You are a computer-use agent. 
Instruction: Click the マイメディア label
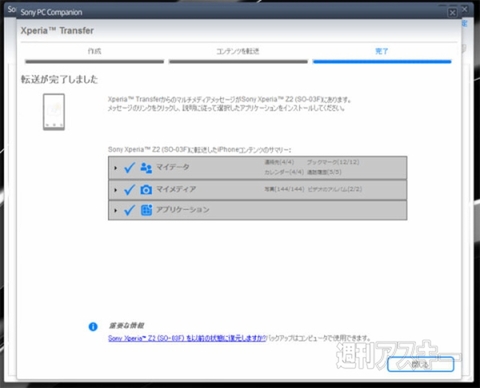(176, 189)
